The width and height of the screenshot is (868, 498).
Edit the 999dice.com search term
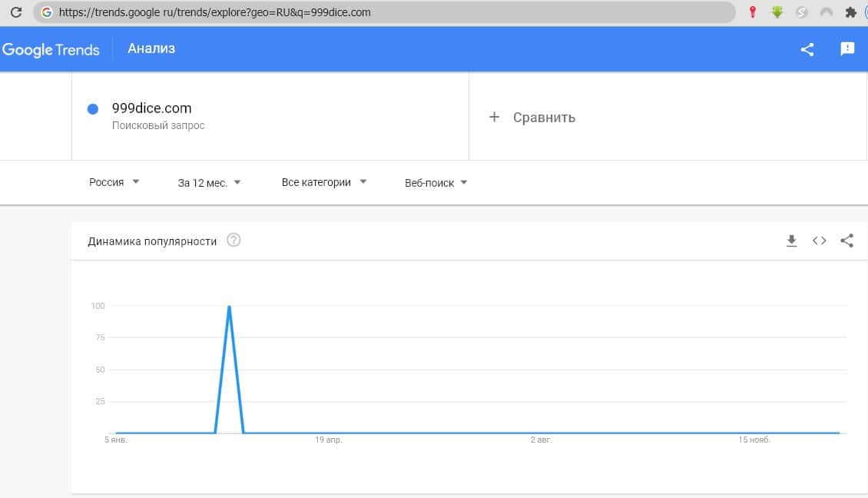[x=152, y=108]
